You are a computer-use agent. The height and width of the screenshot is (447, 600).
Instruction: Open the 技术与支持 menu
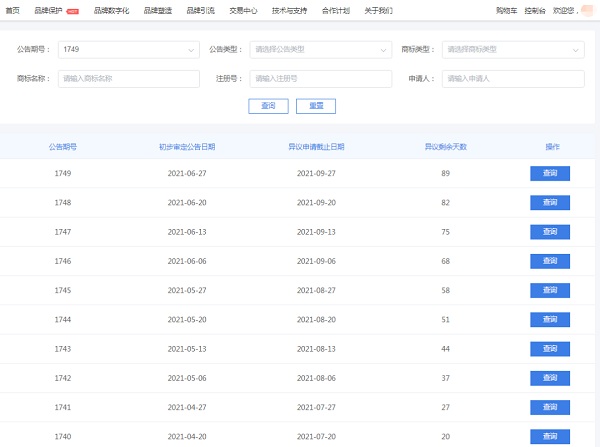tap(289, 11)
